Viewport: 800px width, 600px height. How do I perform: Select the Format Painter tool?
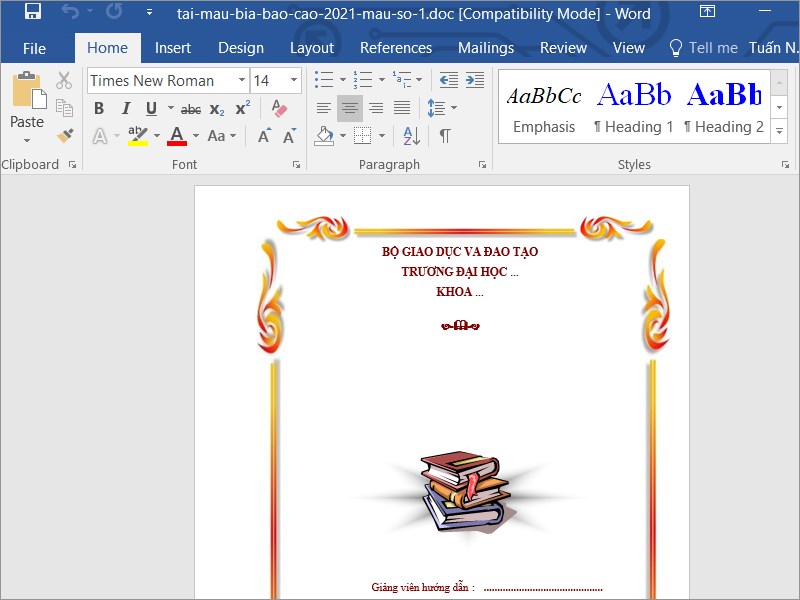point(63,133)
